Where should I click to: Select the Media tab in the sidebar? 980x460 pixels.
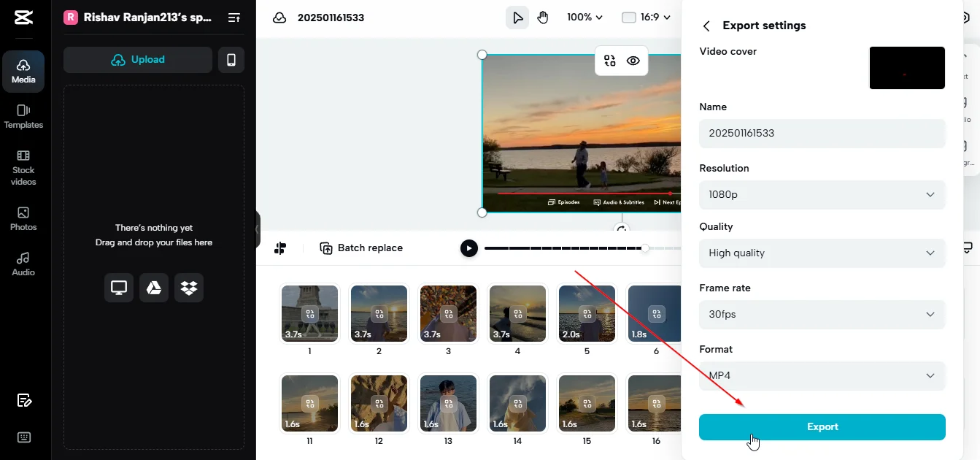[23, 71]
